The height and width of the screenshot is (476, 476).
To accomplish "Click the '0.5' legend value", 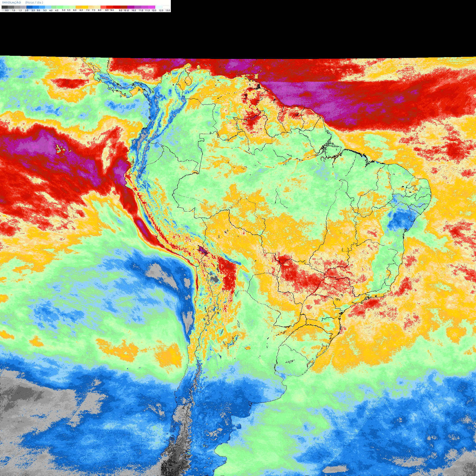I will point(7,10).
